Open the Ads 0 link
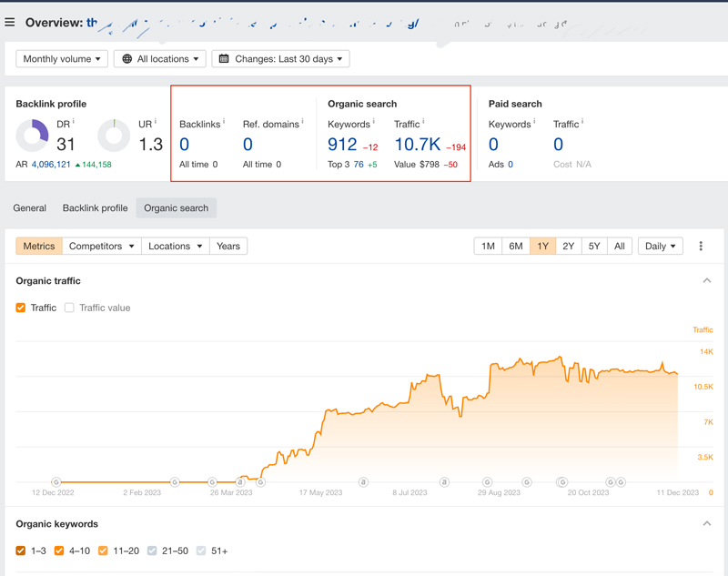The image size is (728, 576). [511, 165]
